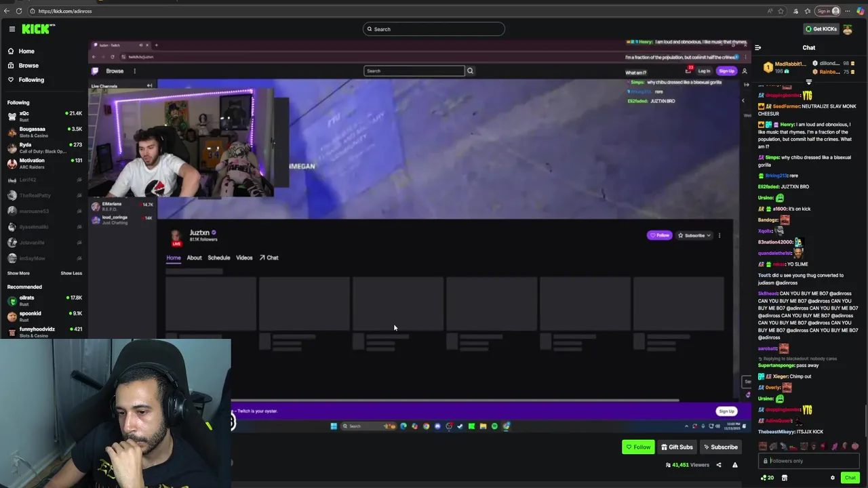Select the Twitch Home tab of Juztxn
The width and height of the screenshot is (868, 488).
(174, 258)
